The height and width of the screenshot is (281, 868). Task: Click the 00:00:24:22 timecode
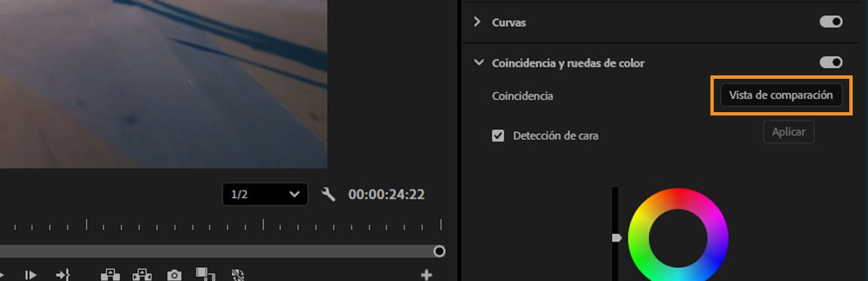pyautogui.click(x=386, y=195)
